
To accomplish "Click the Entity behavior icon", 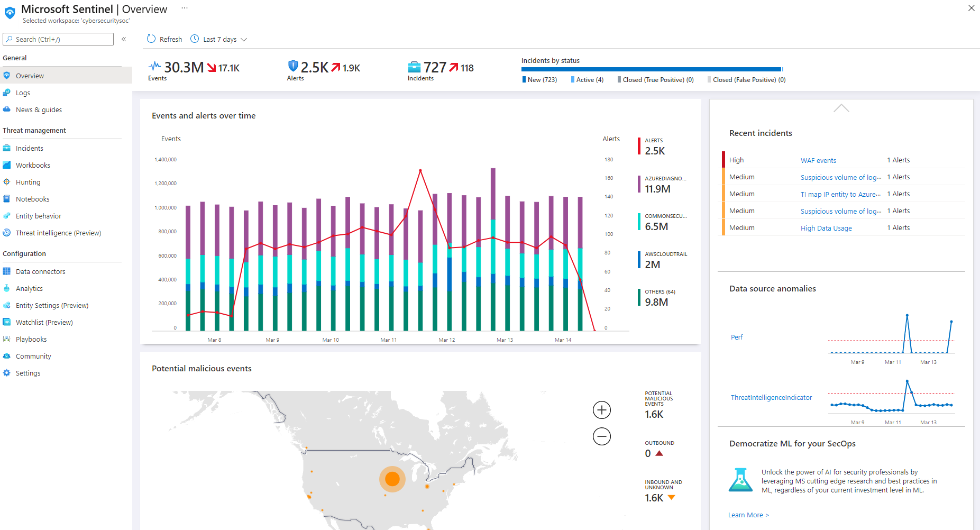I will coord(7,216).
